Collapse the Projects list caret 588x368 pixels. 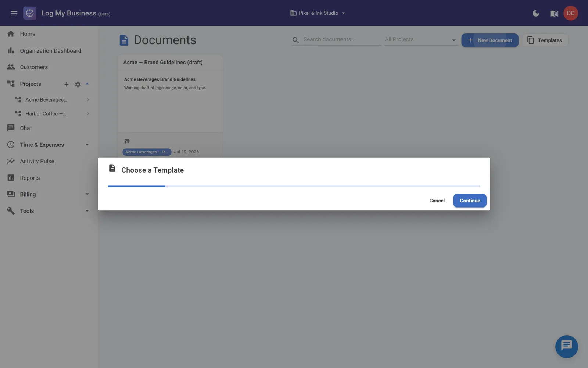pyautogui.click(x=87, y=84)
